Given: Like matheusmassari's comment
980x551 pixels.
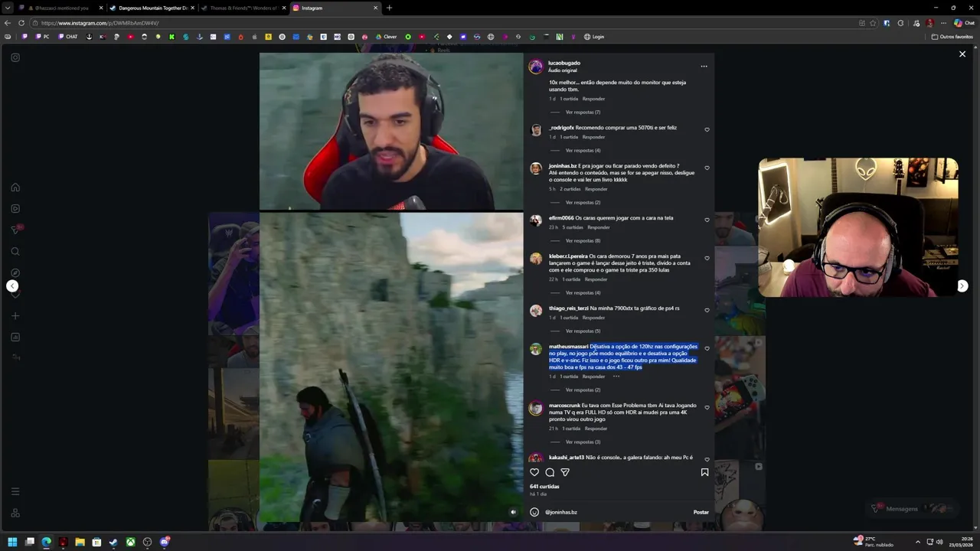Looking at the screenshot, I should (707, 349).
